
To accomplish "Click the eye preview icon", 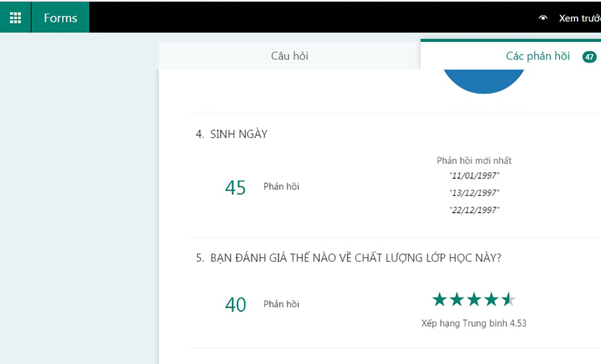I will click(x=543, y=18).
